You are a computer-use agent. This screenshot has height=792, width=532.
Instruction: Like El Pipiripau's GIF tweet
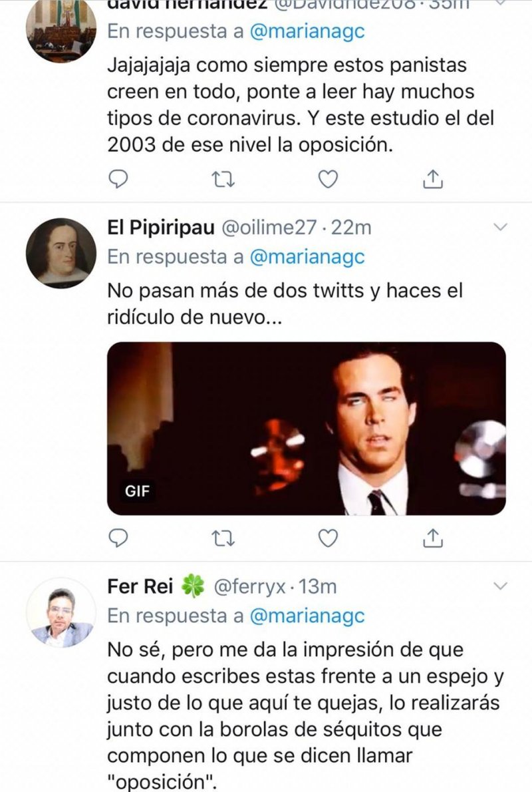328,538
